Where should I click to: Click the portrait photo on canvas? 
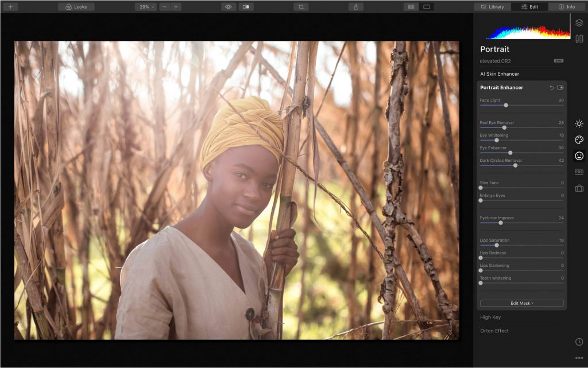coord(237,191)
